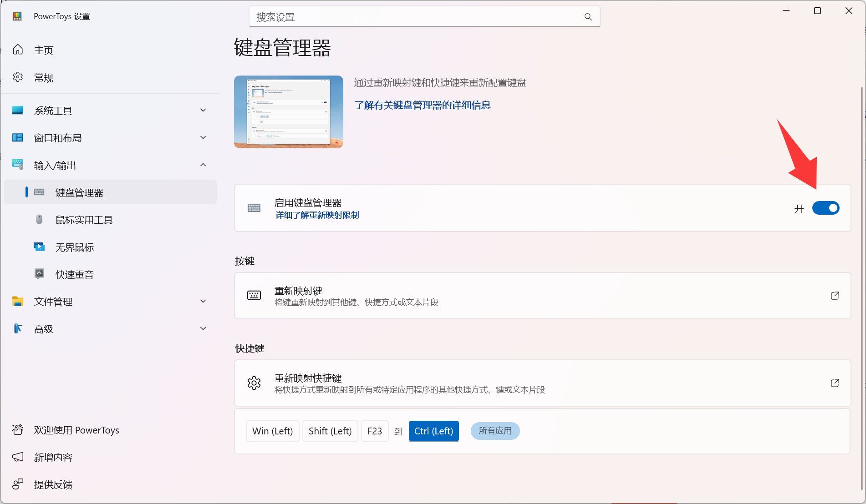Click the keyboard icon in 重新映射键 card
The width and height of the screenshot is (866, 504).
tap(254, 295)
